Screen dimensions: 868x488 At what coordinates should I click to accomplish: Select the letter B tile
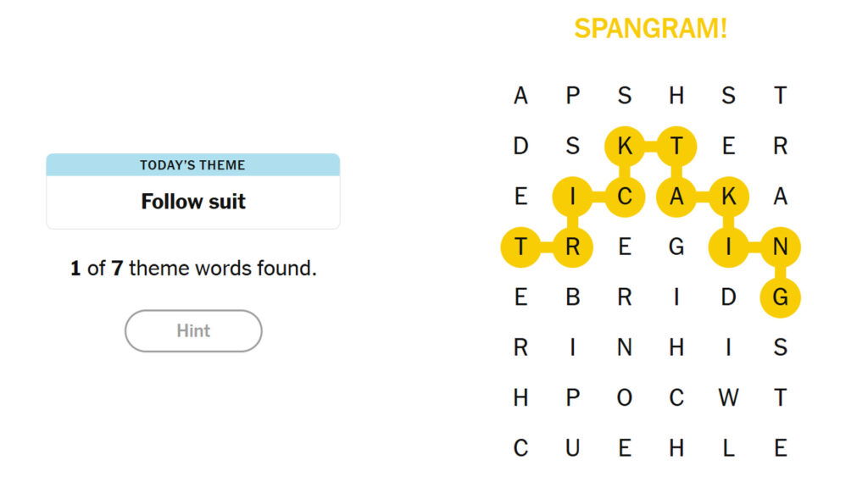573,297
